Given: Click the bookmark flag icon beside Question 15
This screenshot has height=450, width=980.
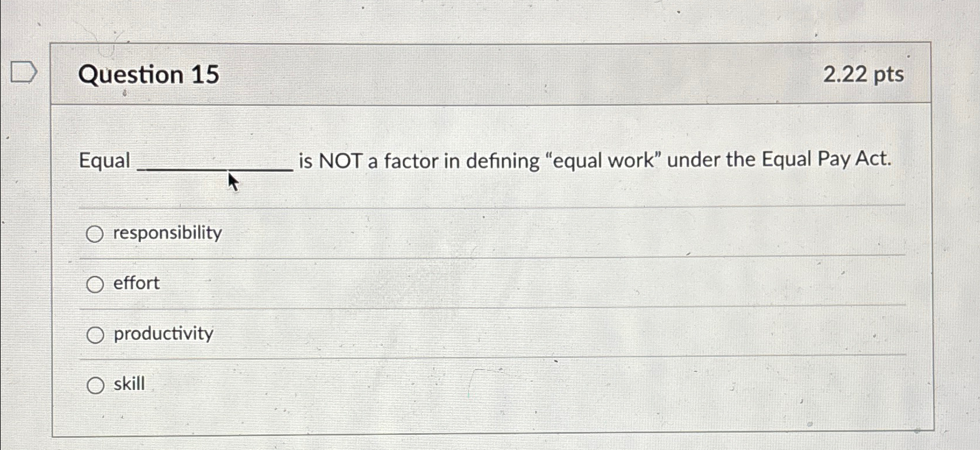Looking at the screenshot, I should coord(23,72).
